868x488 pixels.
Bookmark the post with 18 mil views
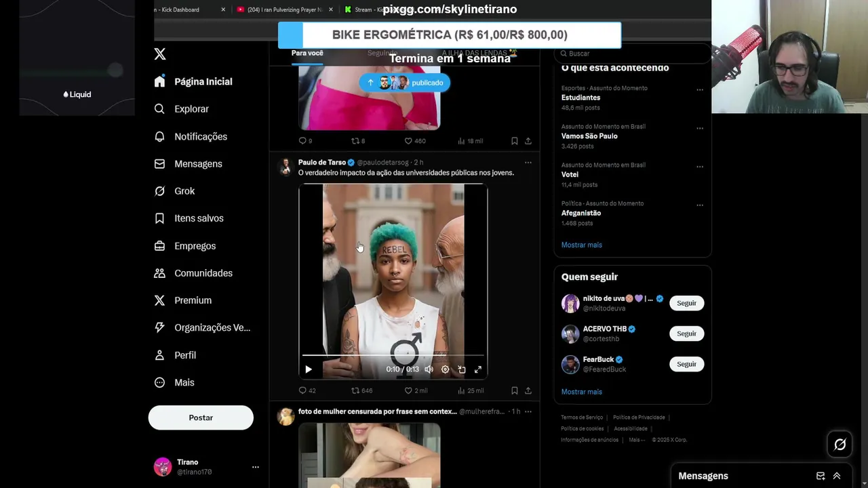tap(514, 141)
